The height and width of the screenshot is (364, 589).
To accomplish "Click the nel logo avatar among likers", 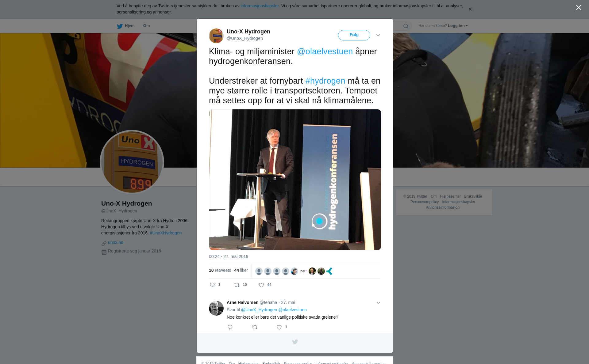I will 303,271.
